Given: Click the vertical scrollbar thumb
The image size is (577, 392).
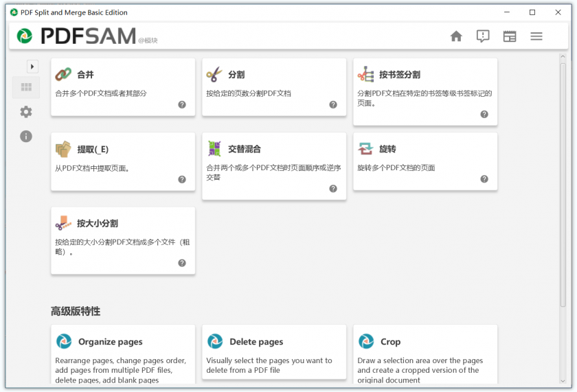Looking at the screenshot, I should point(563,185).
